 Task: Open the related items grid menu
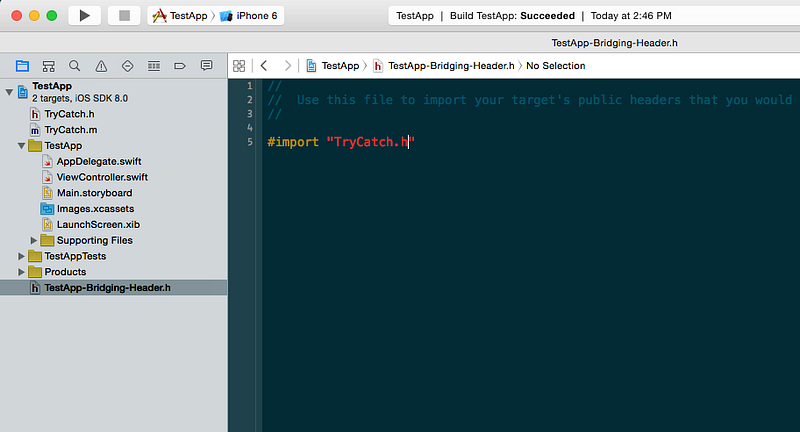239,66
